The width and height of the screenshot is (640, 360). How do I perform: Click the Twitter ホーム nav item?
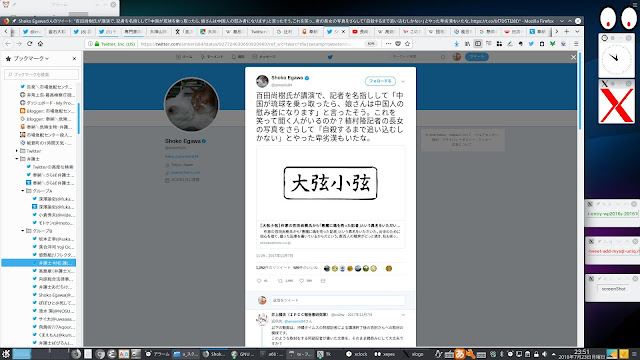(184, 57)
